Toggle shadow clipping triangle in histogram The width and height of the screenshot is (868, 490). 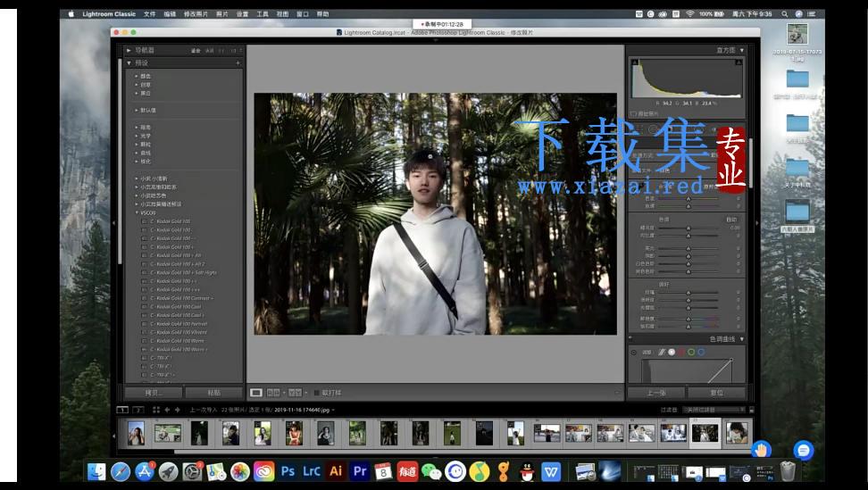click(635, 62)
